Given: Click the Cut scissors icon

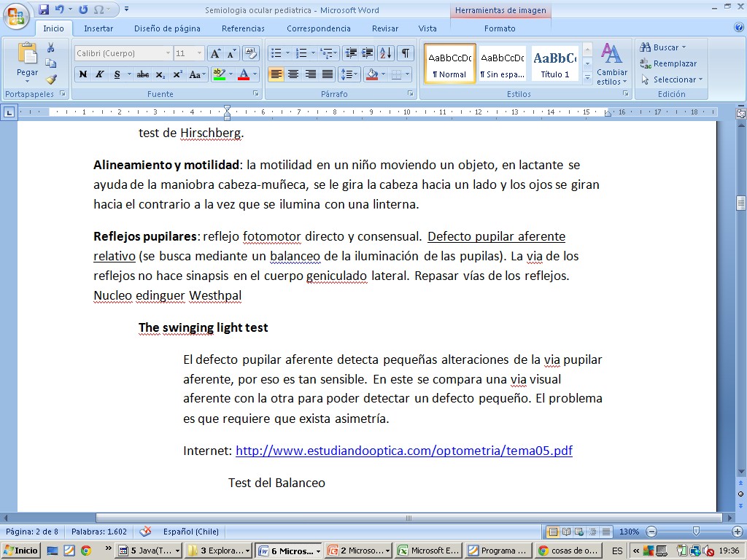Looking at the screenshot, I should (51, 47).
